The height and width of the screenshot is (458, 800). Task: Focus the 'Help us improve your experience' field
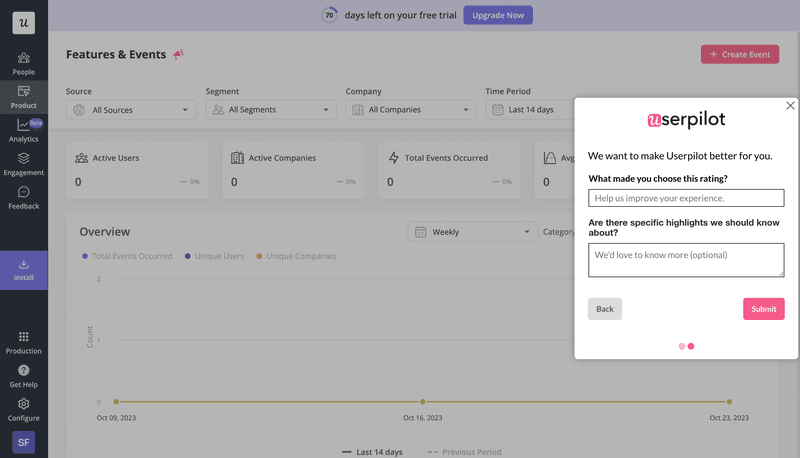point(686,198)
